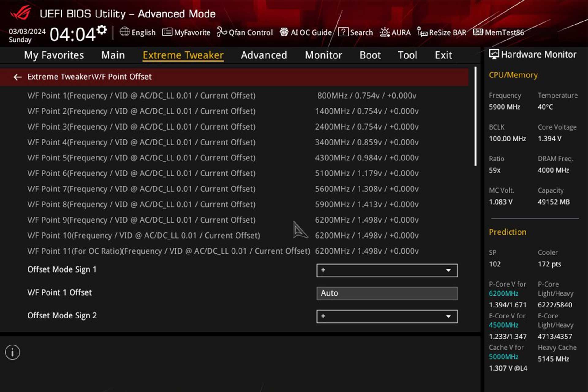
Task: Show the info tooltip panel
Action: coord(12,352)
